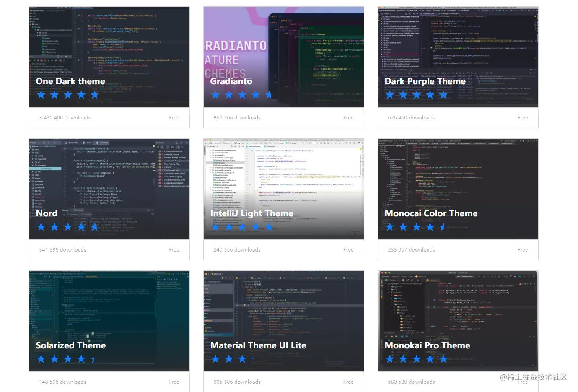578x392 pixels.
Task: Open the Nord theme preview image
Action: click(109, 189)
